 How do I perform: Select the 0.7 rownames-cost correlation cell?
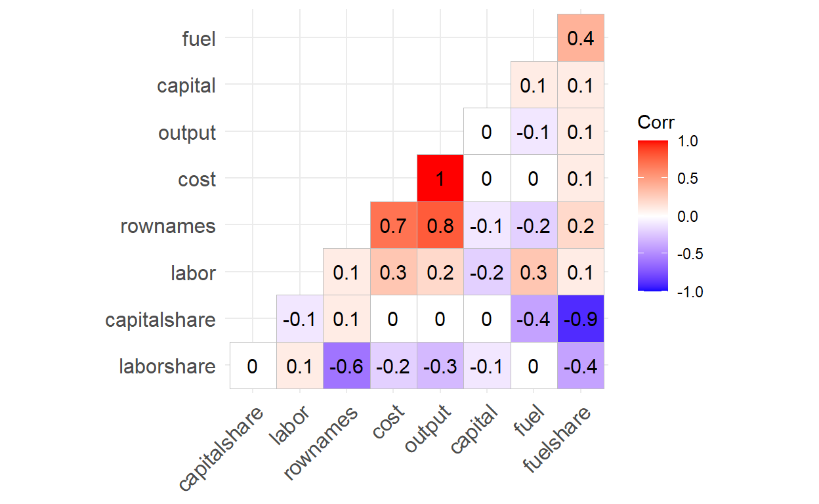393,226
